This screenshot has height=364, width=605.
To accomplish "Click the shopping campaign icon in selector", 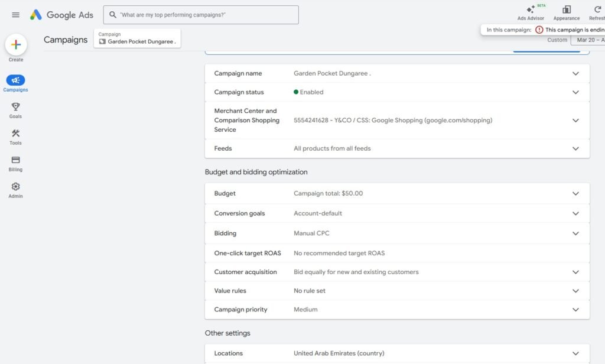I will [102, 41].
